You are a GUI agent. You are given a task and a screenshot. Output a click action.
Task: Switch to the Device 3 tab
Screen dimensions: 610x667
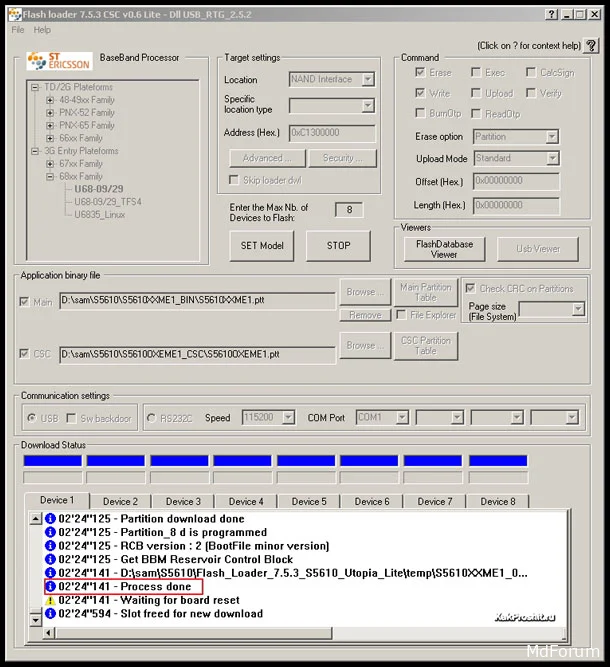tap(183, 501)
